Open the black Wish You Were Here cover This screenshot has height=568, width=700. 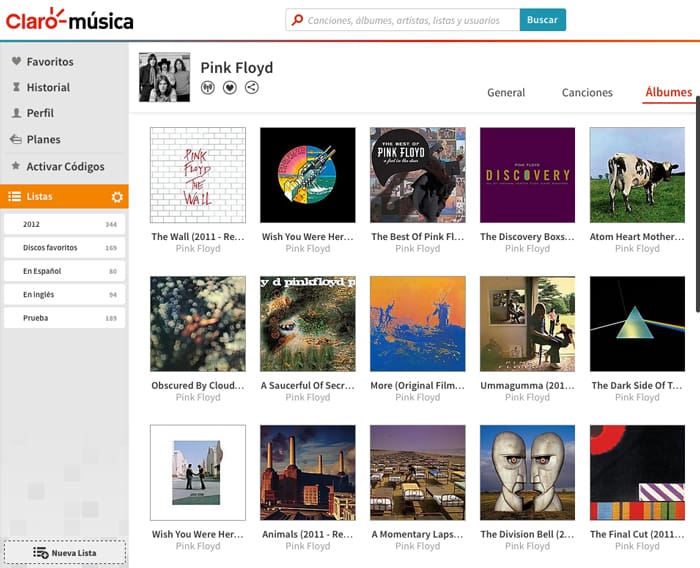pos(308,175)
